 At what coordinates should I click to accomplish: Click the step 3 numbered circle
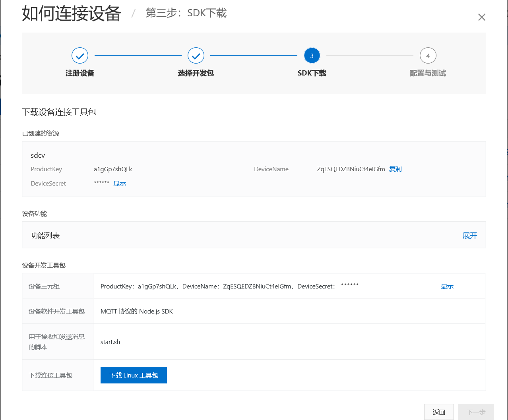click(x=312, y=56)
